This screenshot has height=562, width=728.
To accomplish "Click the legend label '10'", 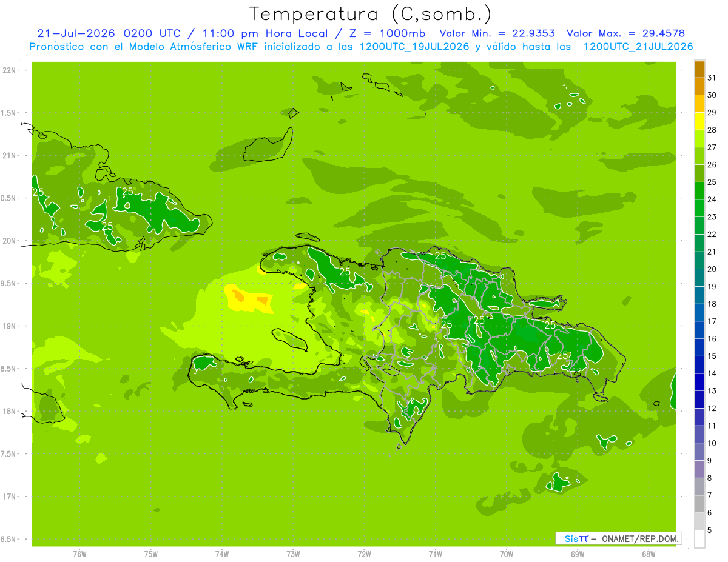I will point(712,443).
